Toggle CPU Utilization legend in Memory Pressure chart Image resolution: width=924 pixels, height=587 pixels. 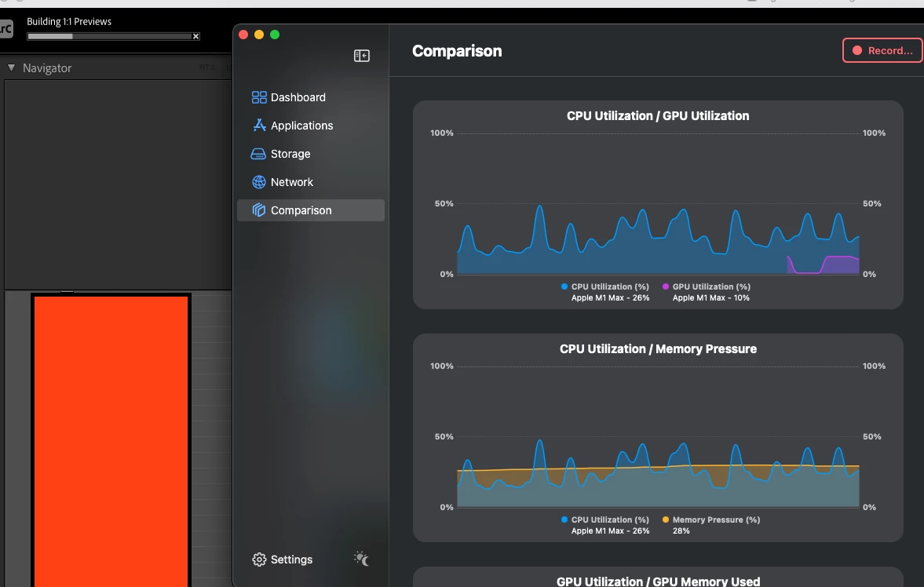click(605, 520)
